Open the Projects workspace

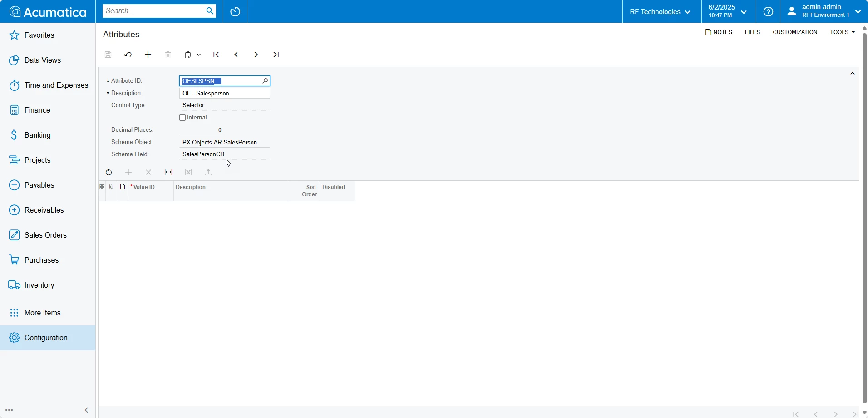(x=48, y=160)
